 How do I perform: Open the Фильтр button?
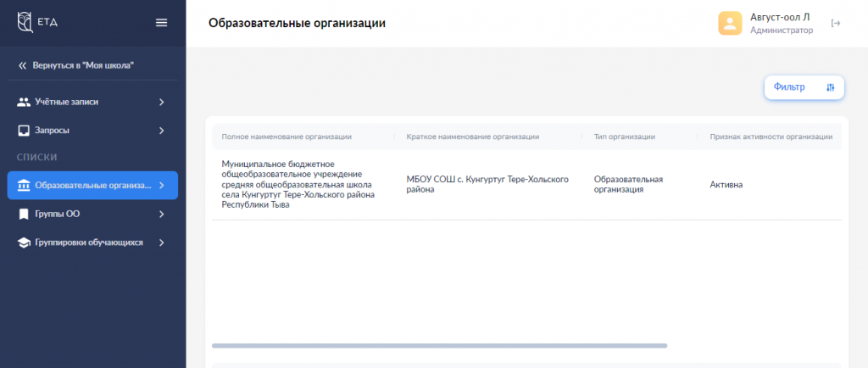(x=804, y=87)
